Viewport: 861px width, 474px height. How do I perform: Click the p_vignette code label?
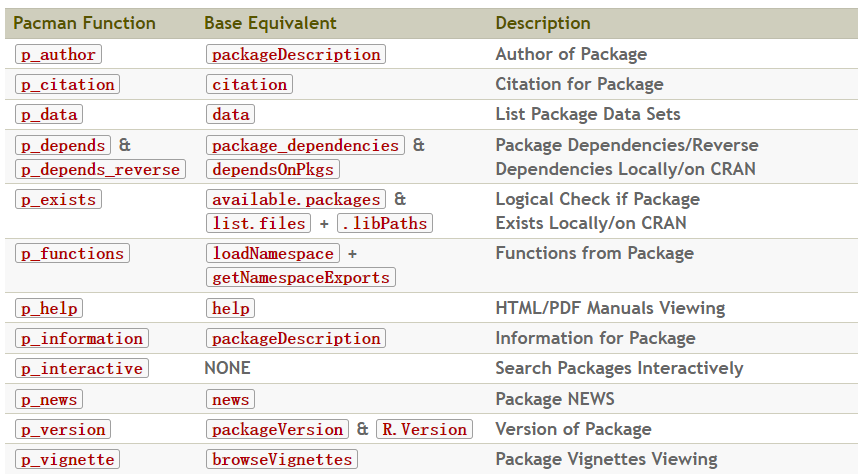(68, 459)
